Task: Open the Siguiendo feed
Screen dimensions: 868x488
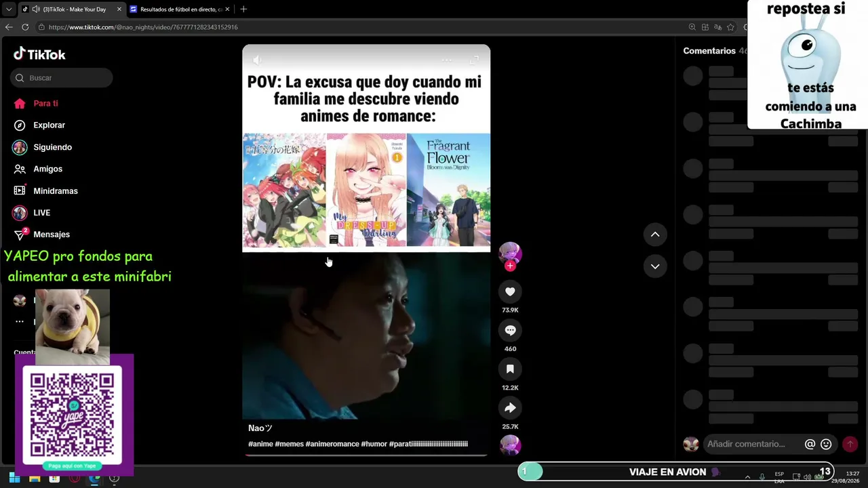Action: pyautogui.click(x=43, y=147)
